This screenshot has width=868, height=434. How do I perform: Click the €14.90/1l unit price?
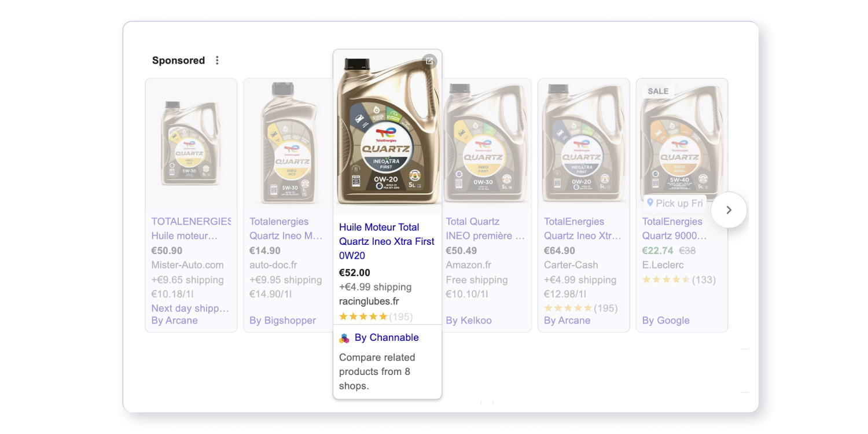(x=271, y=294)
